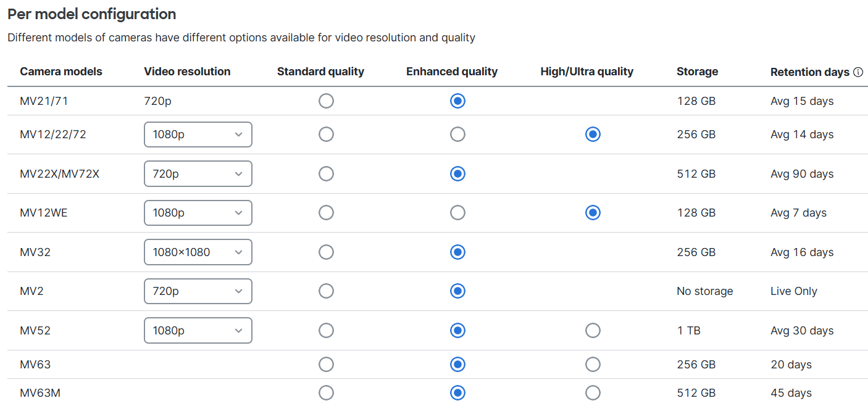This screenshot has height=406, width=868.
Task: Open the MV32 1080×1080 resolution dropdown
Action: [198, 252]
